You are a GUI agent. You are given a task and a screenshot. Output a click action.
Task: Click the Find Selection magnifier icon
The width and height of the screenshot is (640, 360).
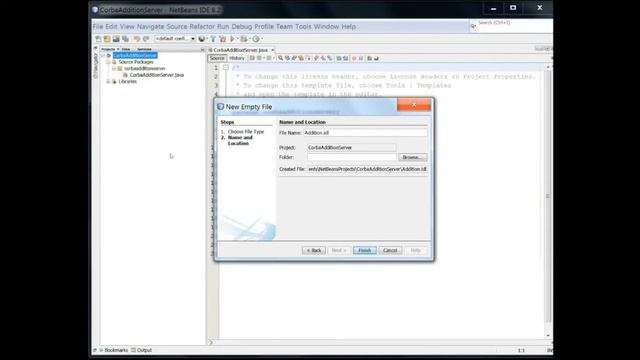pos(280,58)
